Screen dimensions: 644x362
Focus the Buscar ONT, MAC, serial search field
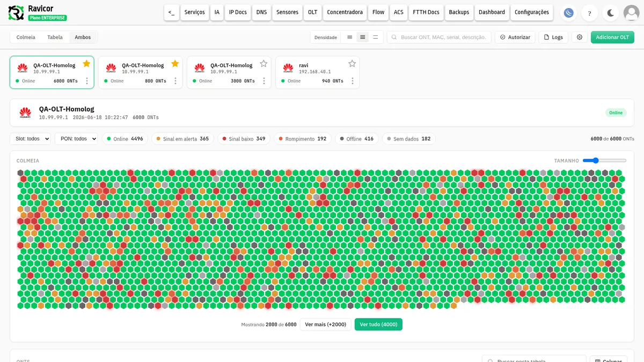coord(439,37)
